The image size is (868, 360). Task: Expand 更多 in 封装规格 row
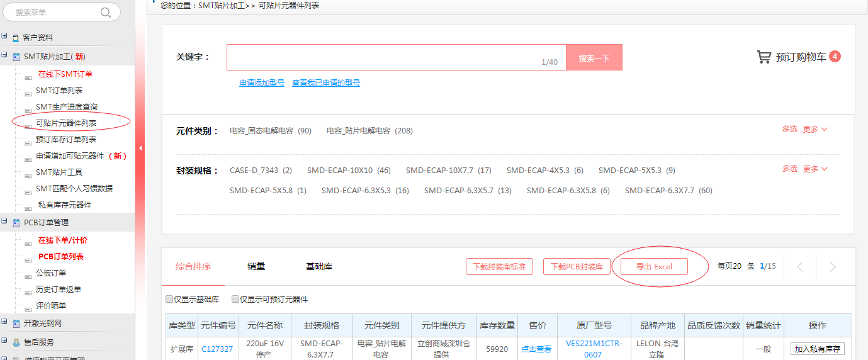815,169
